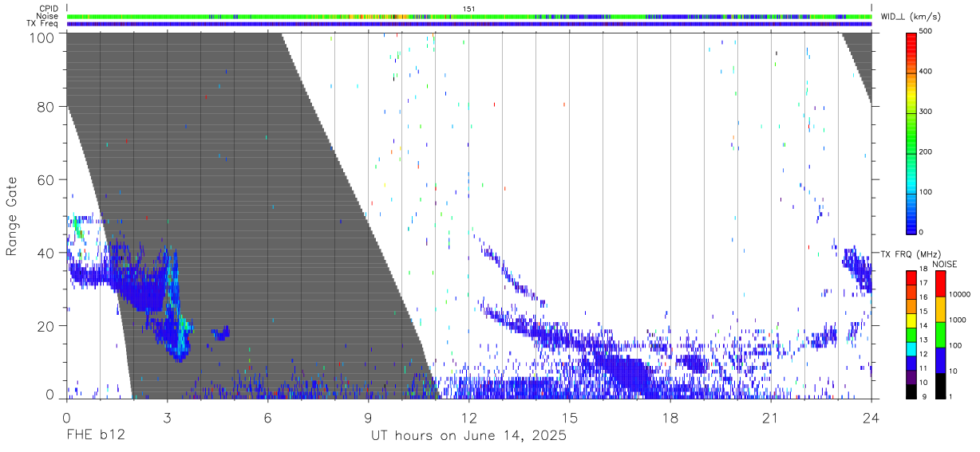
Task: Click the TX frequency strip above the plot
Action: 468,24
